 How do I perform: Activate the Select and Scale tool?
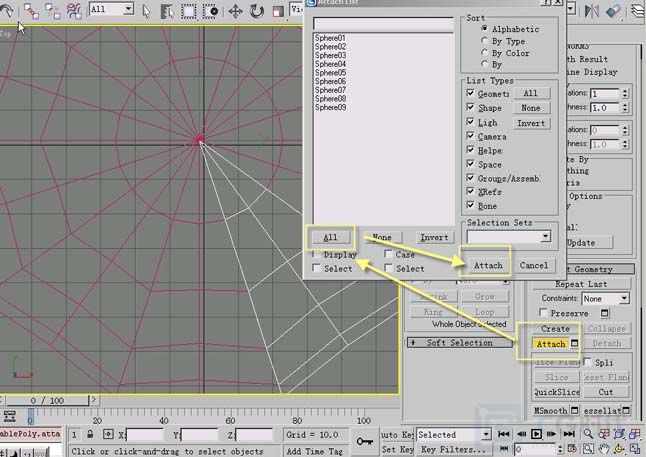[278, 11]
